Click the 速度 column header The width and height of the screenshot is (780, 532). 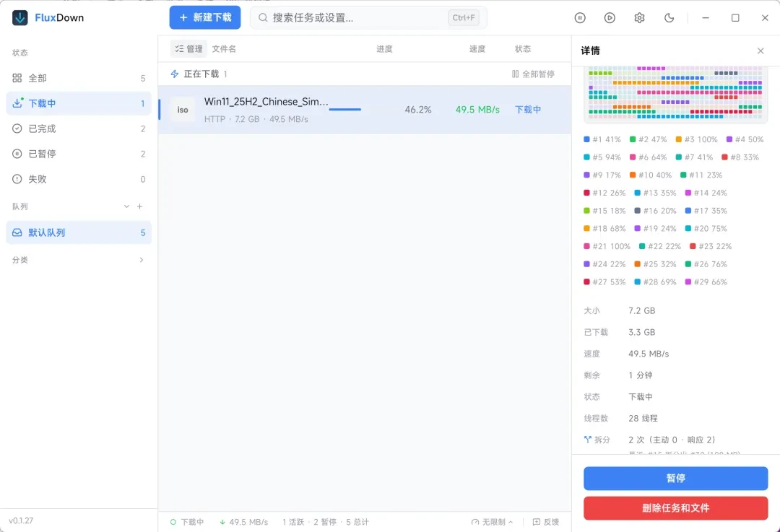click(x=477, y=49)
